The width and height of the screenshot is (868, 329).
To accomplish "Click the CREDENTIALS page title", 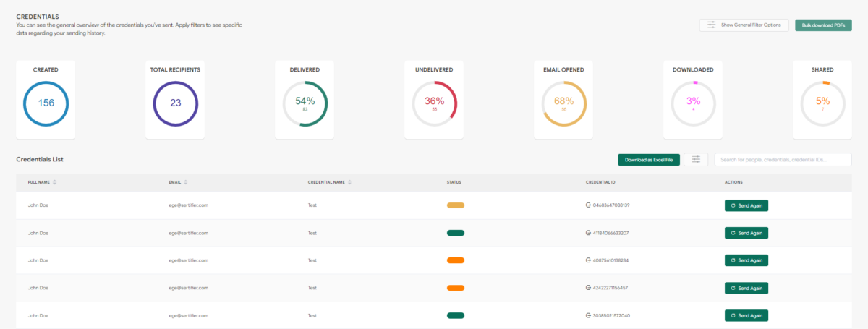I will [38, 16].
